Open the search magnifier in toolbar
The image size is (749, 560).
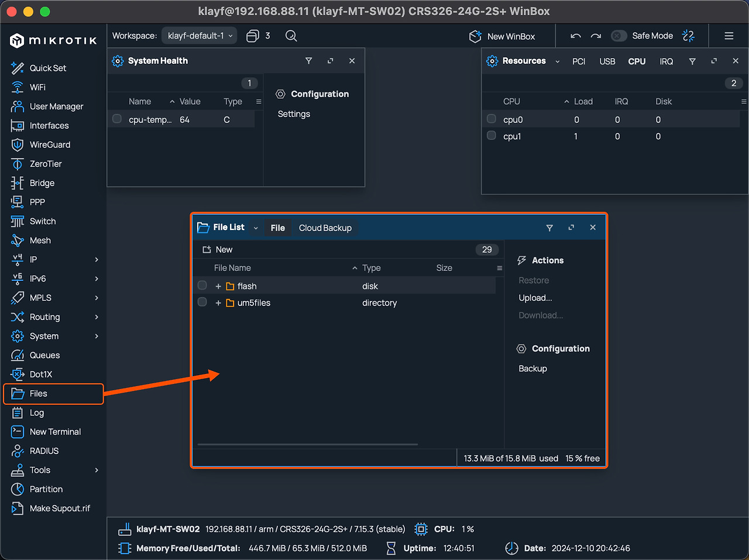(291, 36)
